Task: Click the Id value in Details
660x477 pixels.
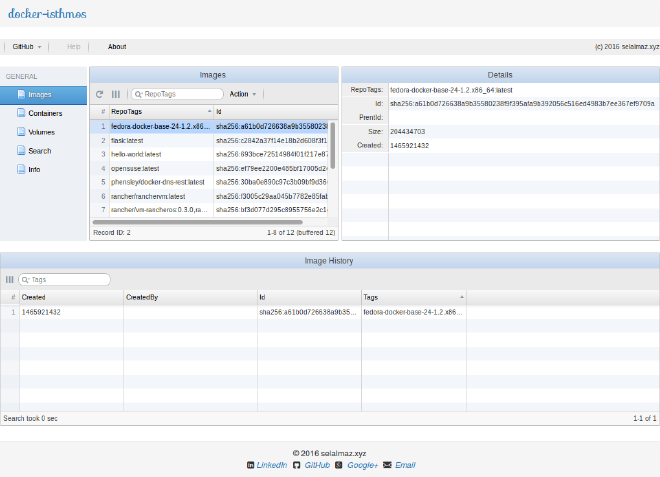Action: tap(522, 104)
